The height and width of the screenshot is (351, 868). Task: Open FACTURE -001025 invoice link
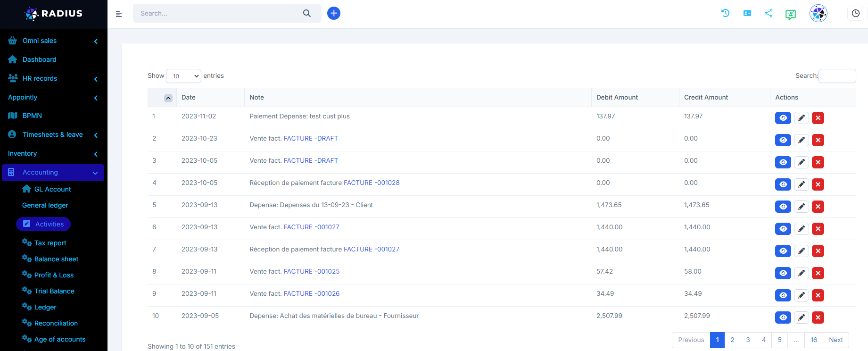312,271
